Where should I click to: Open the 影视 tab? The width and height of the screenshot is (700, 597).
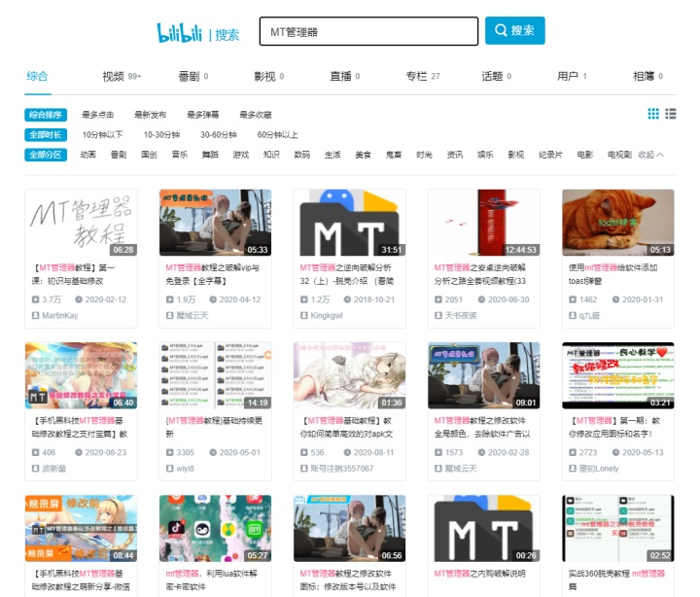point(268,77)
